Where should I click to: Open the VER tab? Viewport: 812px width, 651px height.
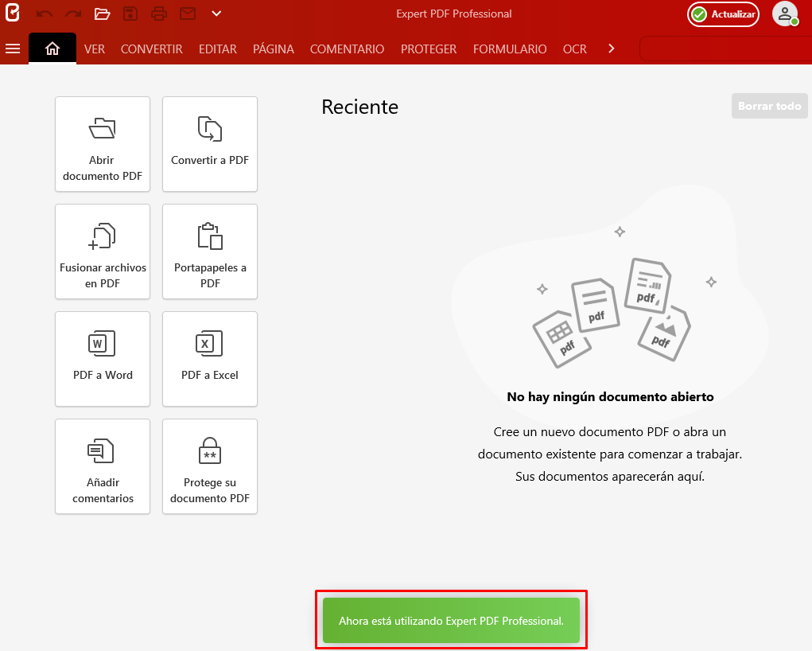point(95,49)
